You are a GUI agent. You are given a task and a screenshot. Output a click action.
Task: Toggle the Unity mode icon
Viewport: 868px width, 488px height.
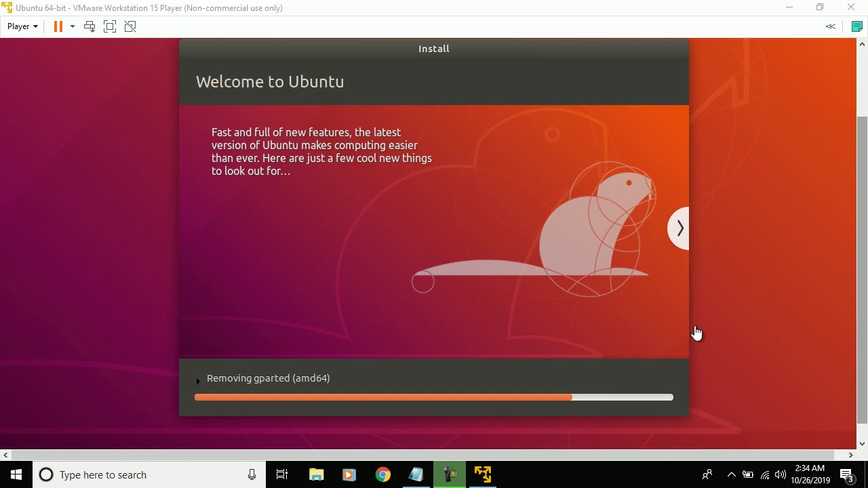coord(130,26)
